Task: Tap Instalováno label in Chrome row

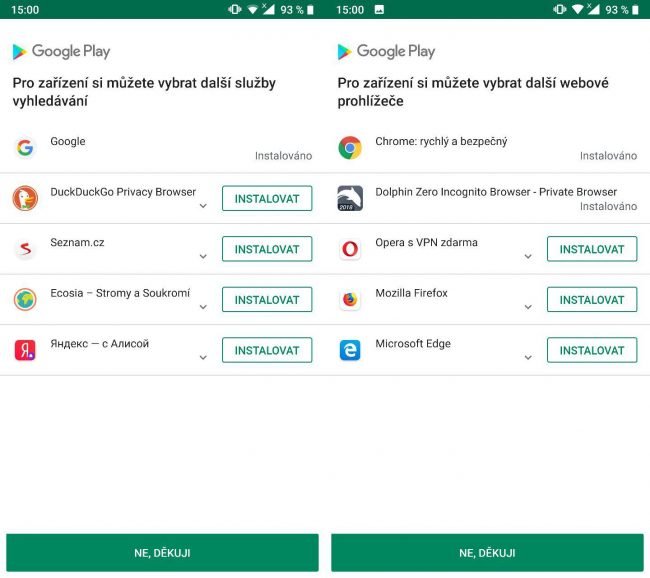Action: coord(609,156)
